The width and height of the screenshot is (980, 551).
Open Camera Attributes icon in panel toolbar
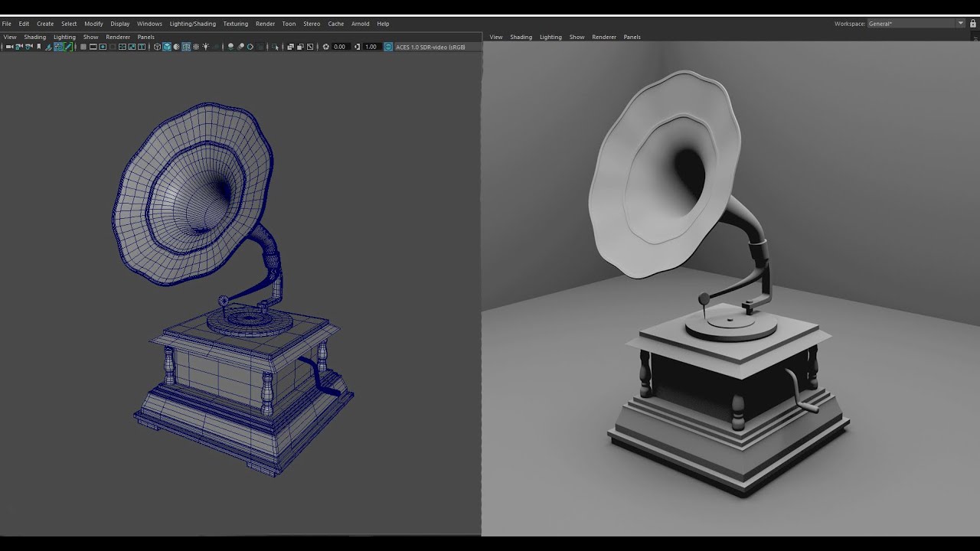point(28,47)
